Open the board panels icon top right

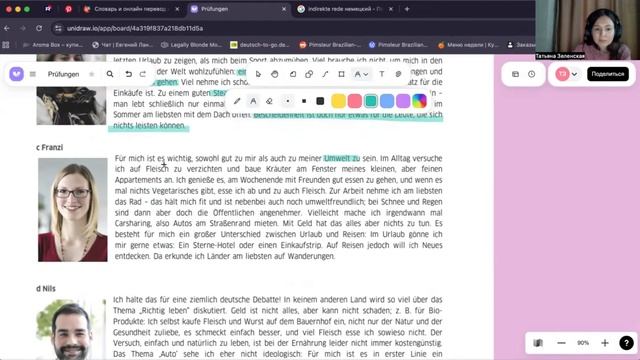[516, 74]
